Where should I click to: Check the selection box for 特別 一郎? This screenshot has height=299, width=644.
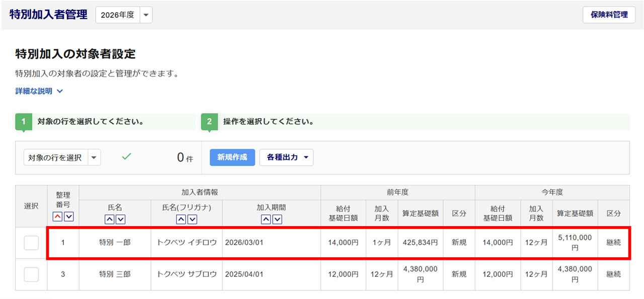31,243
